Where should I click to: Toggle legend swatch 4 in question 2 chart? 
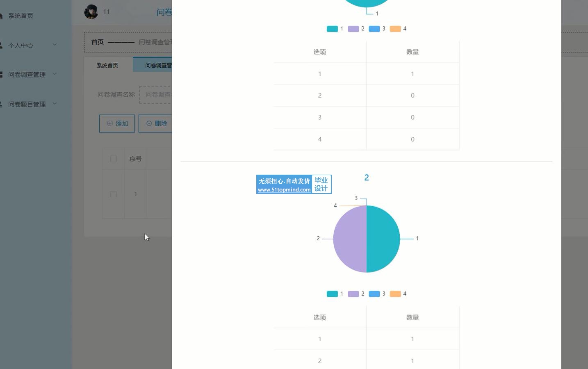395,294
